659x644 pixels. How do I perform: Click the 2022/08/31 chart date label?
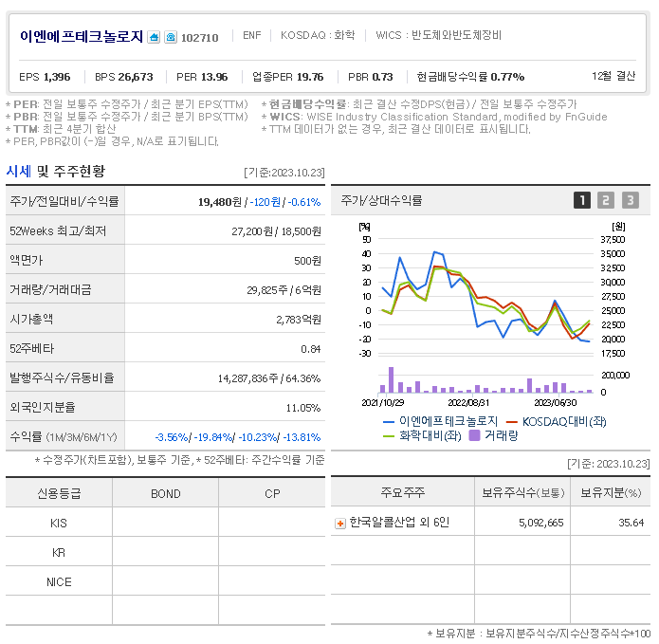click(468, 403)
